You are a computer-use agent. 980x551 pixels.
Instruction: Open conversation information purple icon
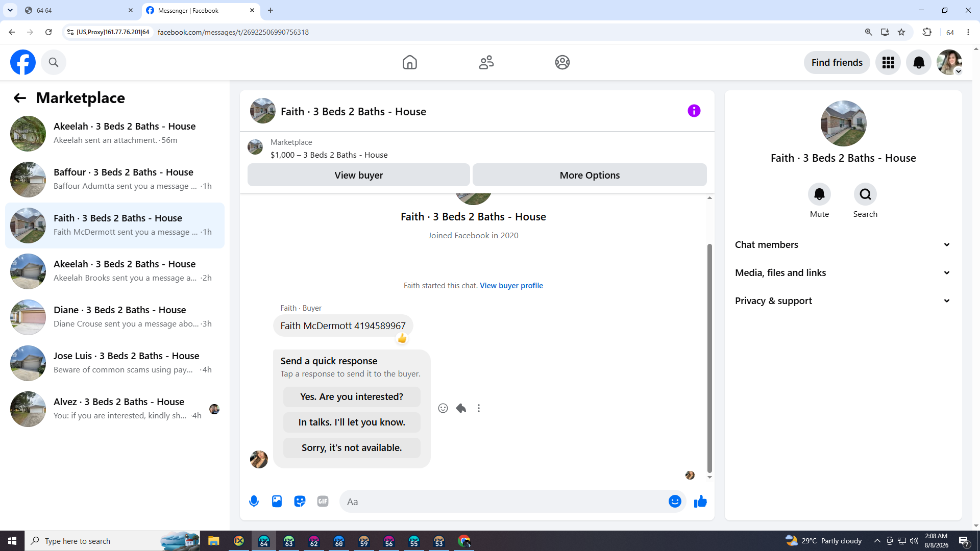tap(694, 111)
